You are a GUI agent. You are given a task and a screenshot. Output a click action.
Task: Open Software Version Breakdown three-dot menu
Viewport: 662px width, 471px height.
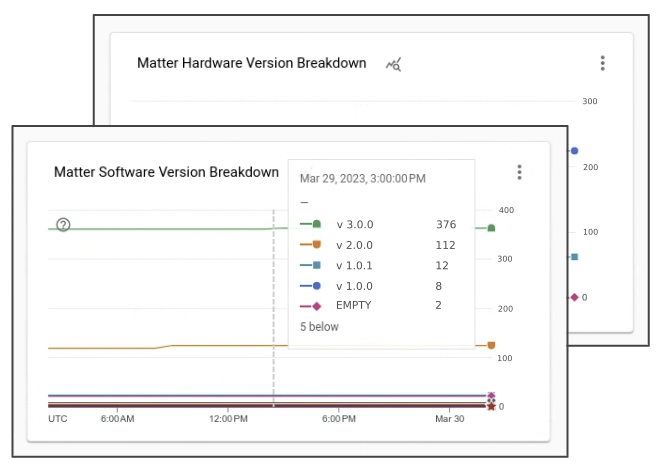tap(520, 172)
